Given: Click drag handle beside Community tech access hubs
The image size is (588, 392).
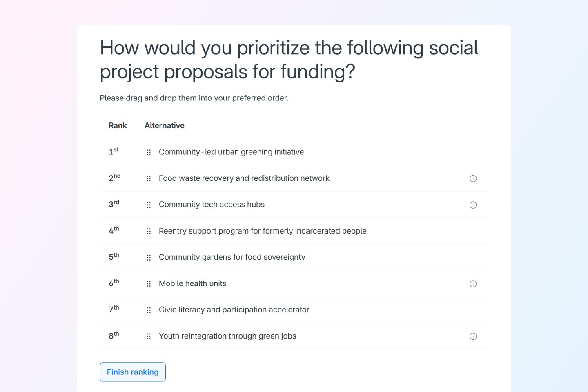Looking at the screenshot, I should pyautogui.click(x=149, y=205).
